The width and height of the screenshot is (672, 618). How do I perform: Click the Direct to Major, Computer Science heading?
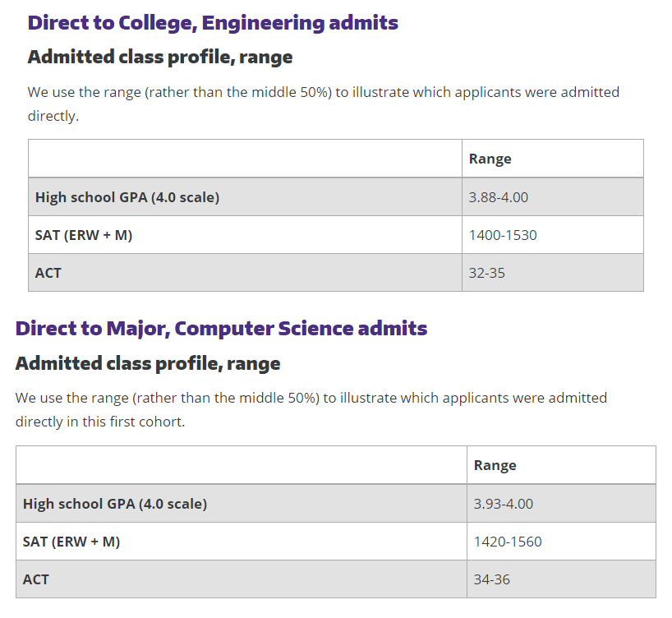tap(221, 329)
